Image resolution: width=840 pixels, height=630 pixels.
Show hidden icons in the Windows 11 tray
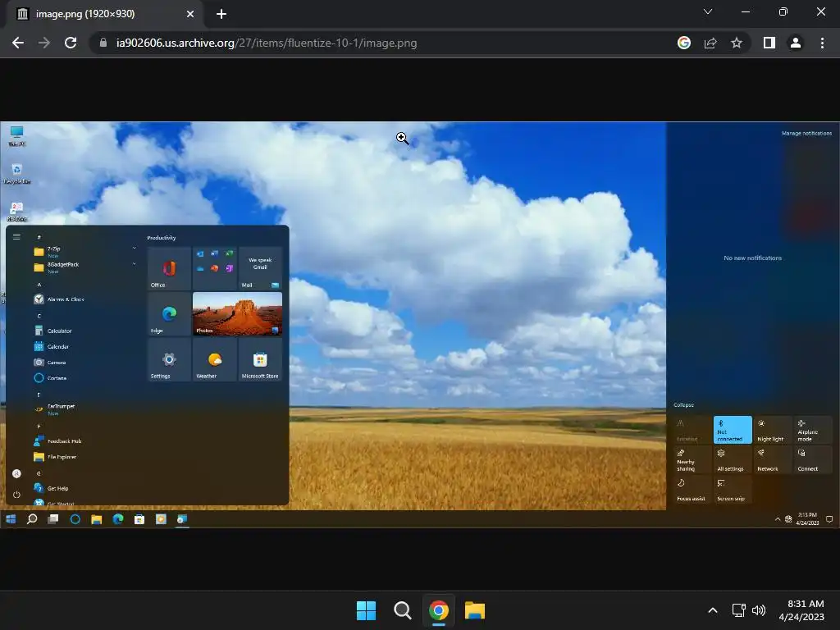pos(713,610)
